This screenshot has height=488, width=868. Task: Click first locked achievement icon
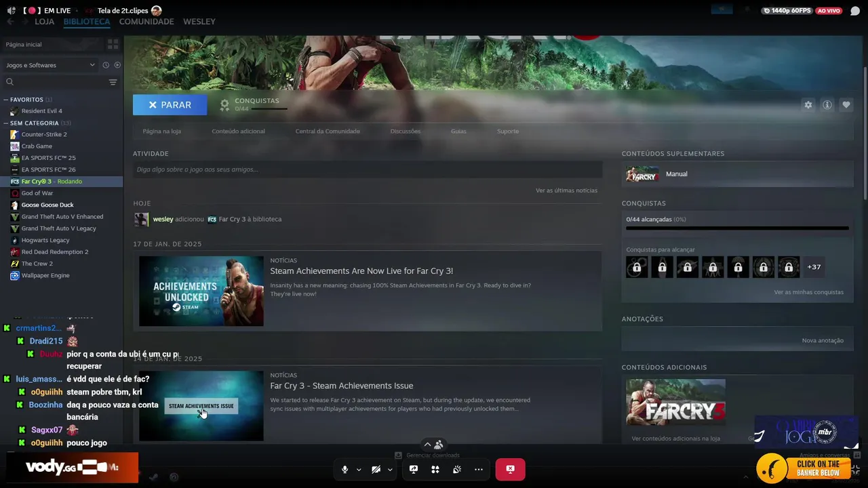click(637, 267)
